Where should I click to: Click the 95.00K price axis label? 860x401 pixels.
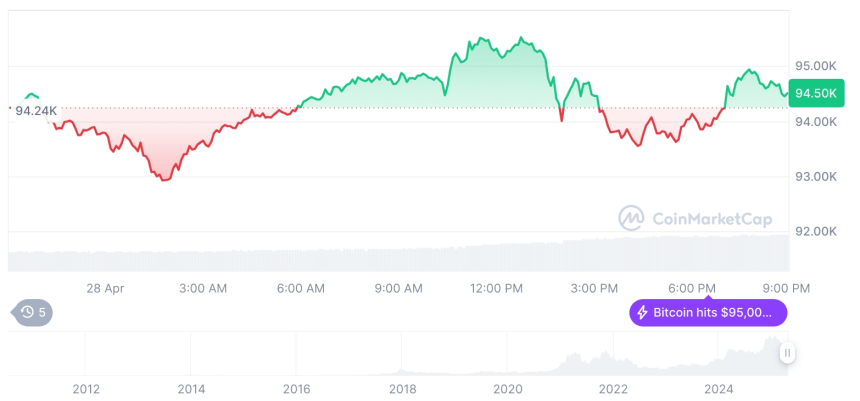point(813,66)
